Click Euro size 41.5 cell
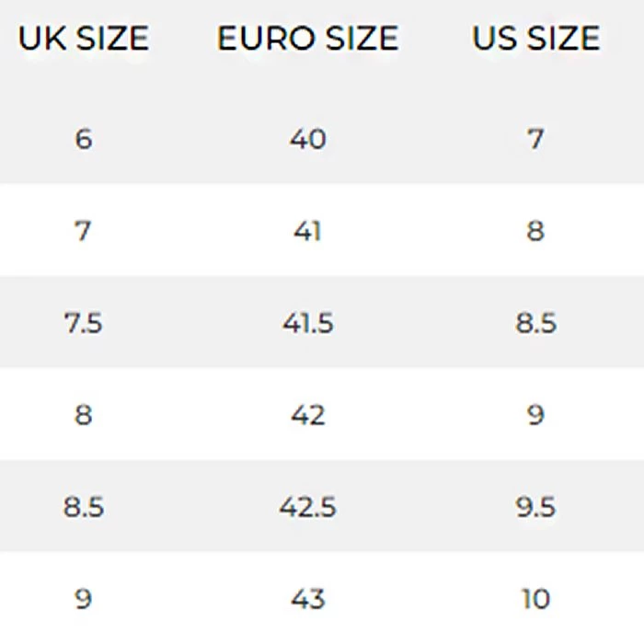 click(x=307, y=323)
